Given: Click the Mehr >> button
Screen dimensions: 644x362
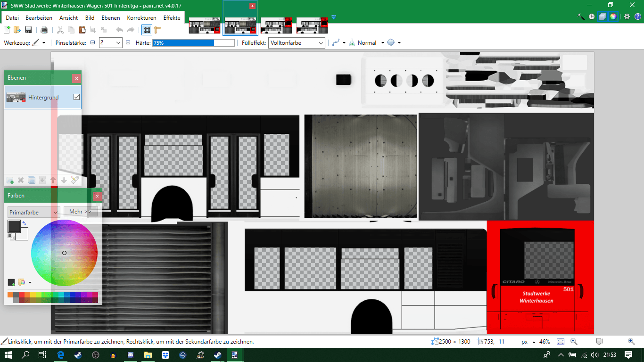Looking at the screenshot, I should (80, 212).
